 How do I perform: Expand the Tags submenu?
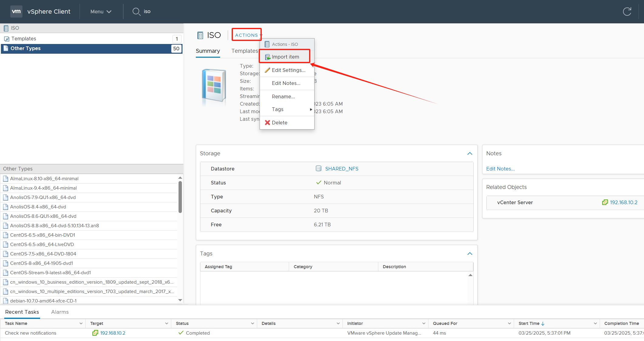[x=287, y=109]
